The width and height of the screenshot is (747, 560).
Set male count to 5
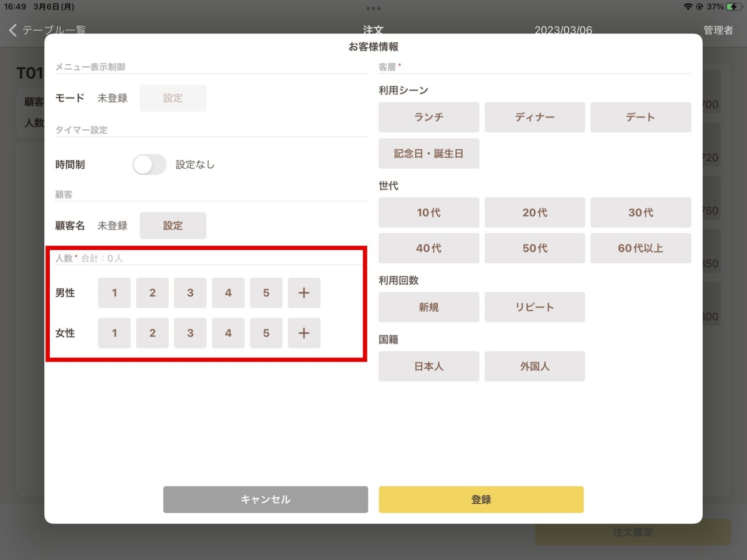coord(266,293)
